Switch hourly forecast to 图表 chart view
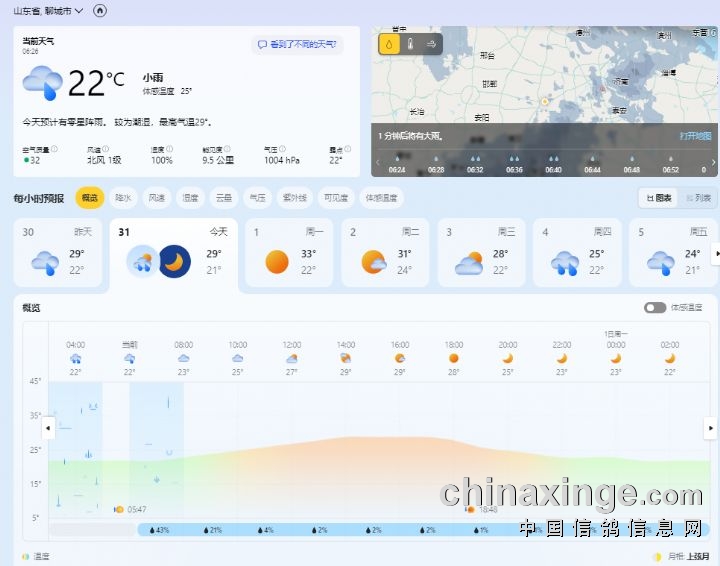 tap(659, 198)
